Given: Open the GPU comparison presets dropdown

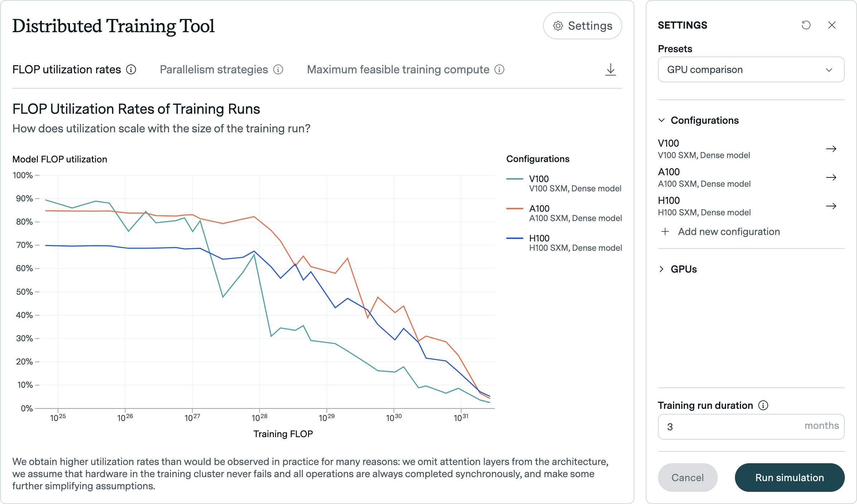Looking at the screenshot, I should tap(751, 69).
